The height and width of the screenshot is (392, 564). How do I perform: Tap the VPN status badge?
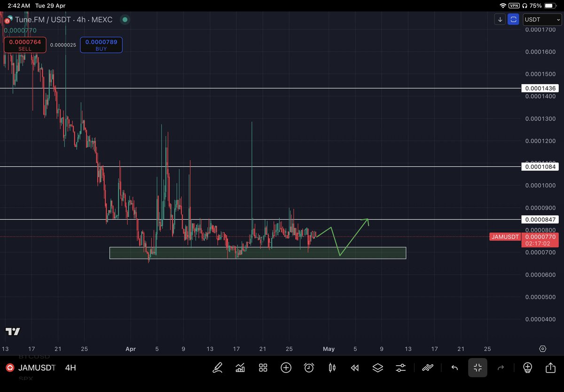coord(514,6)
